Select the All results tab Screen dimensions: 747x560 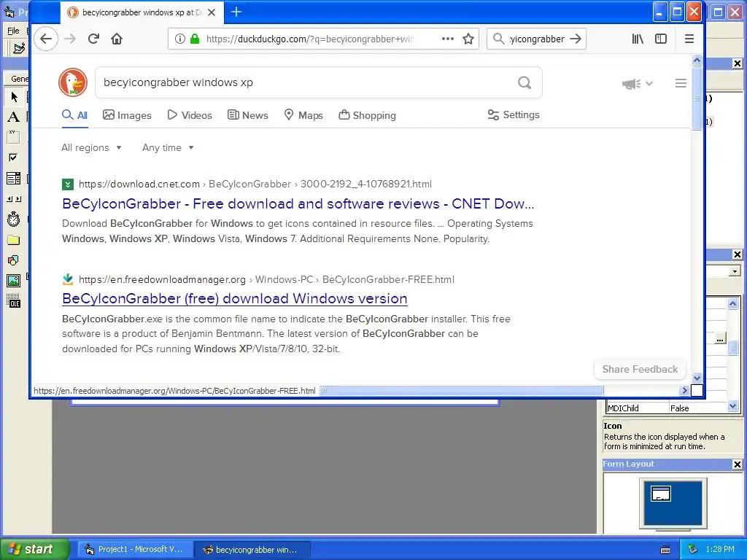click(75, 115)
